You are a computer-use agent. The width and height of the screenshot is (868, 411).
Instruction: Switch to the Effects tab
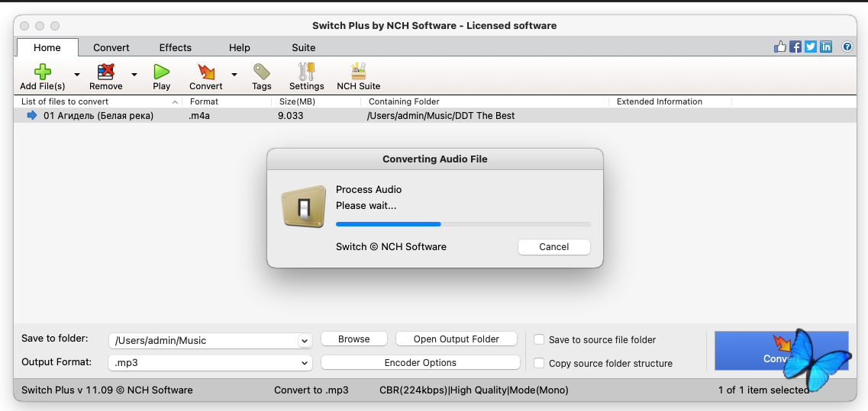point(176,47)
